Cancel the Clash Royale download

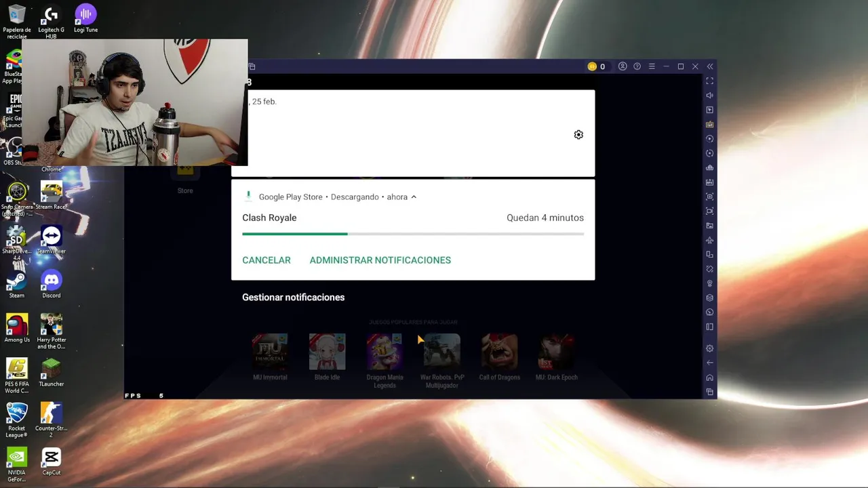coord(267,260)
